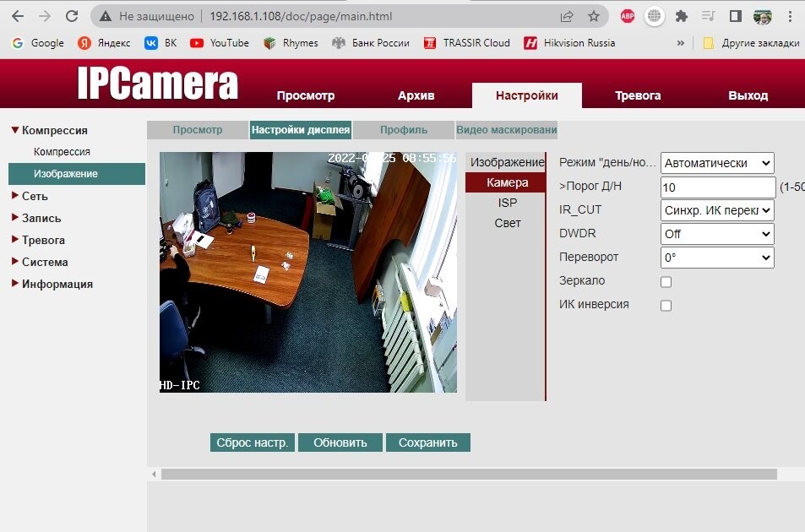Enable the Зеркало checkbox
This screenshot has height=532, width=805.
666,282
